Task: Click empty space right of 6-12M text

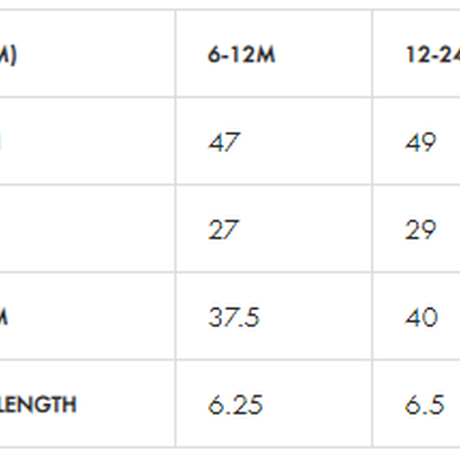Action: (323, 55)
